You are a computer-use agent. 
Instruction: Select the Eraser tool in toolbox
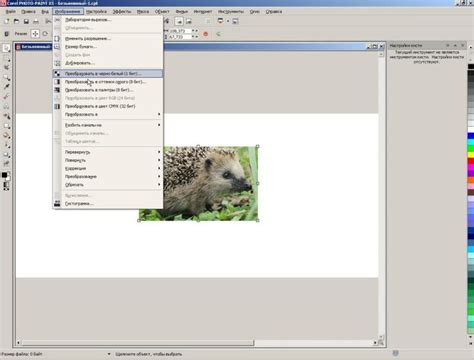tap(6, 97)
